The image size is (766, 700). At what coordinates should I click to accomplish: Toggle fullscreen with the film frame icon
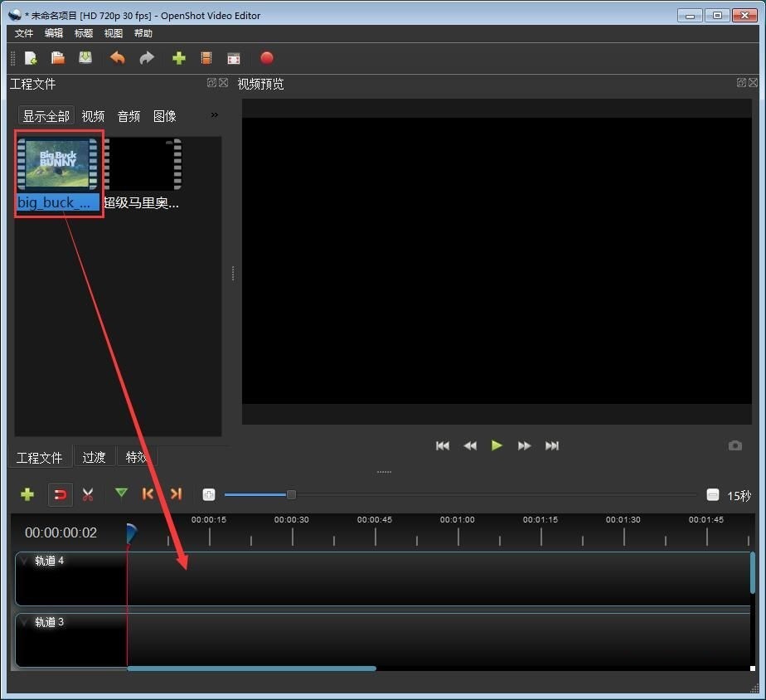(234, 59)
